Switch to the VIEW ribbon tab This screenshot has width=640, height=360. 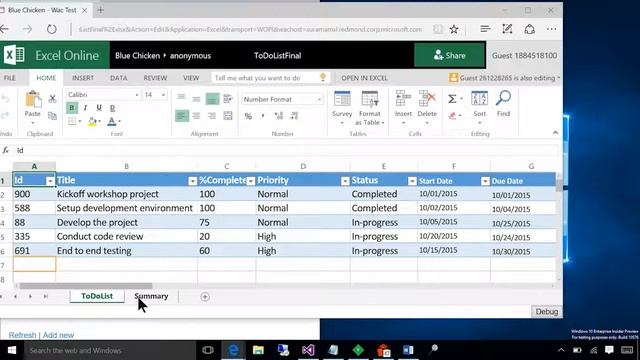(x=191, y=78)
